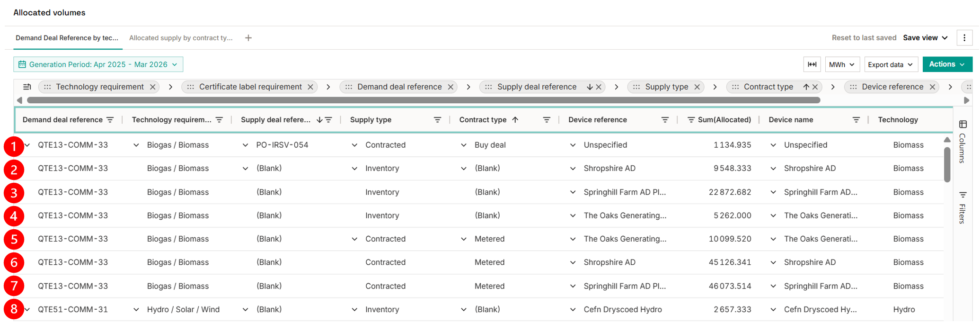Remove Supply deal reference grouping chip
Screen dimensions: 980x323
(599, 87)
